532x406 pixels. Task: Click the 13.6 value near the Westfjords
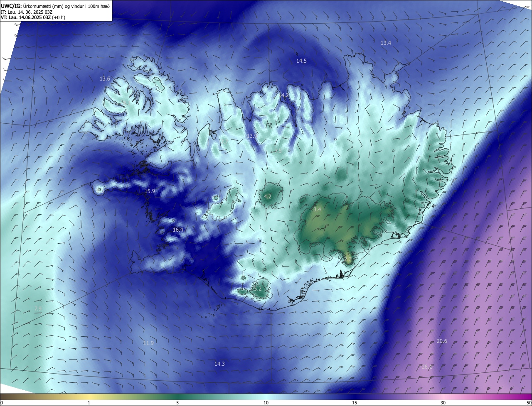pos(105,78)
